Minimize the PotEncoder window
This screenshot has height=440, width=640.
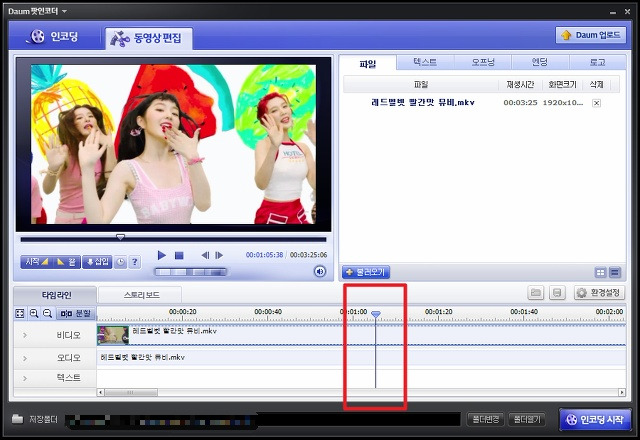click(x=613, y=12)
